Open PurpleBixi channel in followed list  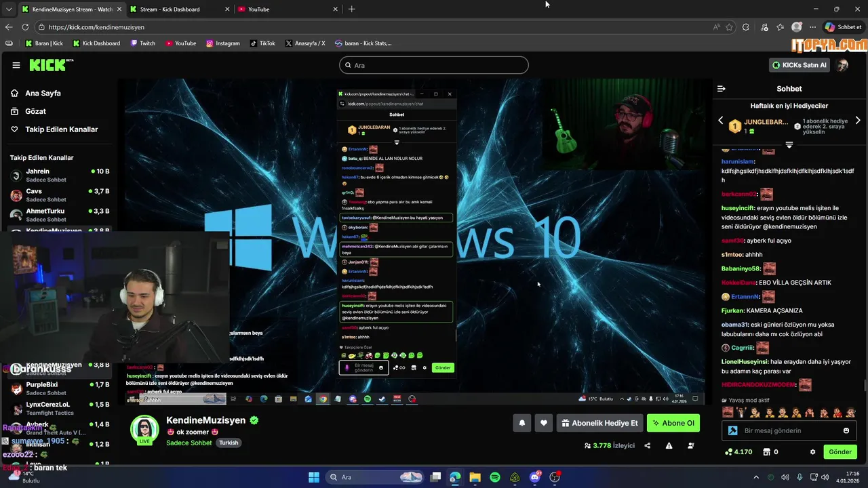59,388
